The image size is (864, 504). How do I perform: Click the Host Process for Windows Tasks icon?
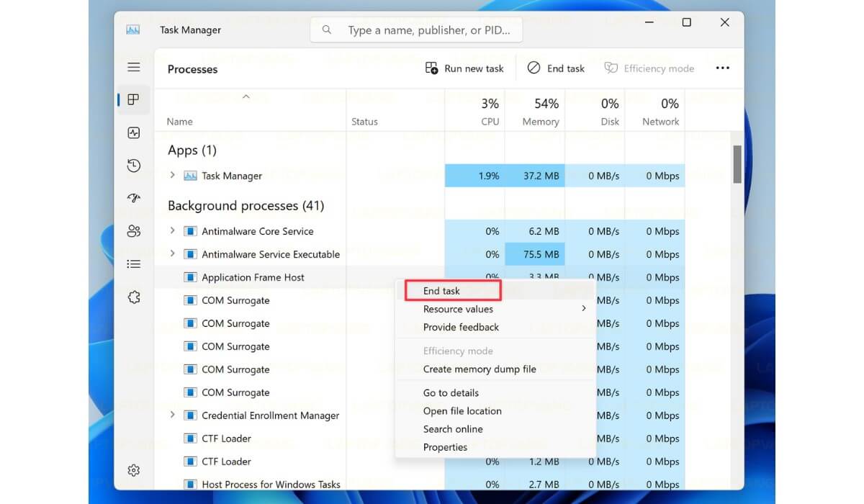[x=190, y=485]
